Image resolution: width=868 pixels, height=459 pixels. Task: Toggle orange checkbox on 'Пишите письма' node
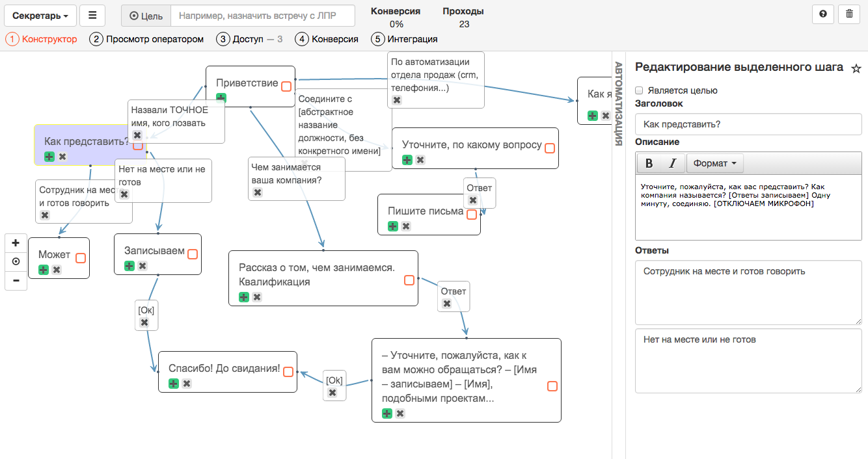click(x=472, y=214)
